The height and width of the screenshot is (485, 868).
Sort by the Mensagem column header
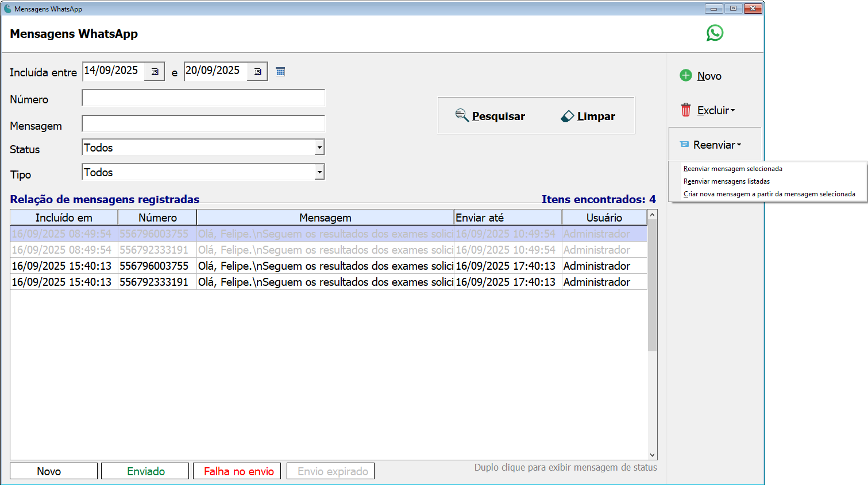click(x=325, y=218)
